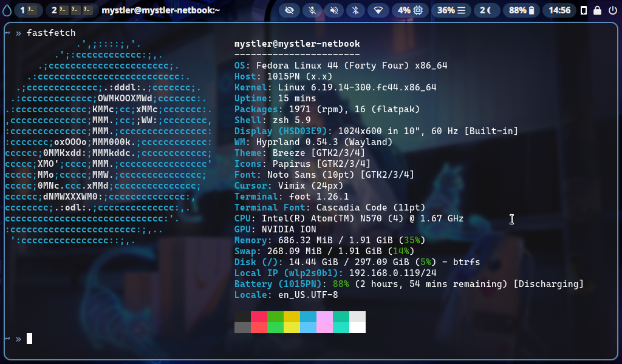Click the bright cyan swatch in the bottom palette row
Image resolution: width=622 pixels, height=364 pixels.
pos(341,328)
